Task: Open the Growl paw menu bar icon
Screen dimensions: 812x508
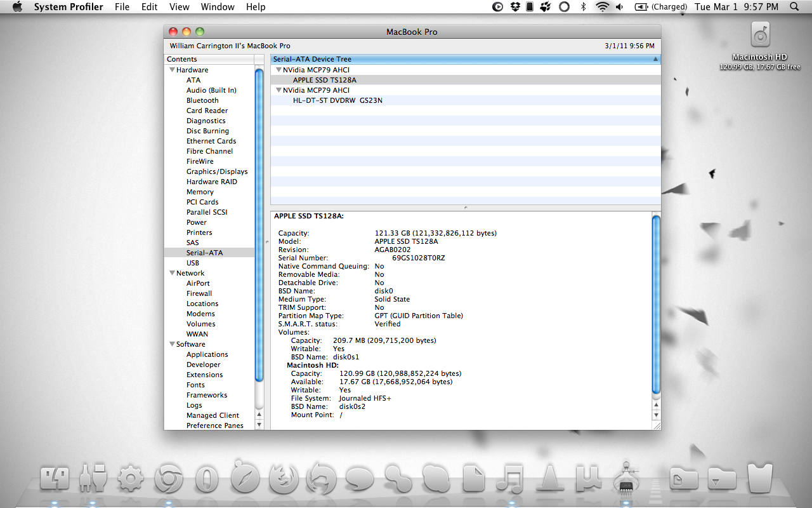Action: pyautogui.click(x=545, y=7)
